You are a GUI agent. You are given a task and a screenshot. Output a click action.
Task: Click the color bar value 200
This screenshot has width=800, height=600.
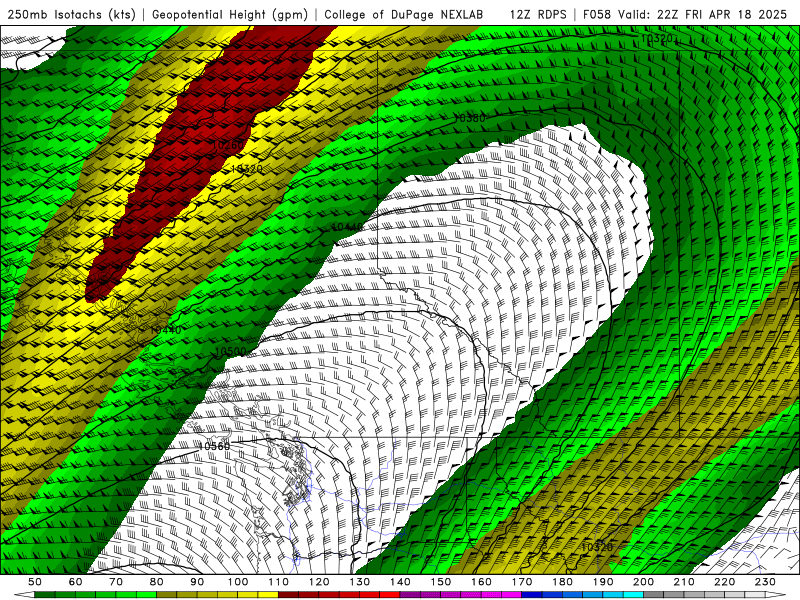click(643, 582)
